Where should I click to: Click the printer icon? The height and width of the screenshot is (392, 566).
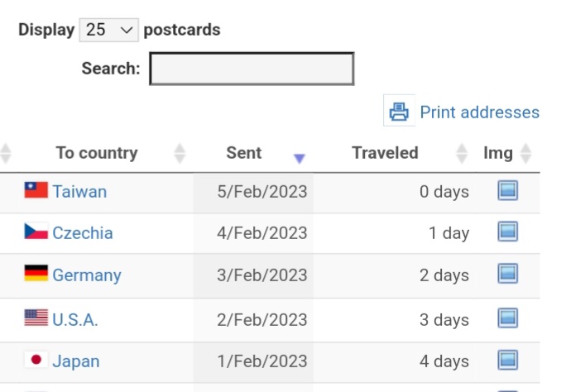click(x=399, y=111)
